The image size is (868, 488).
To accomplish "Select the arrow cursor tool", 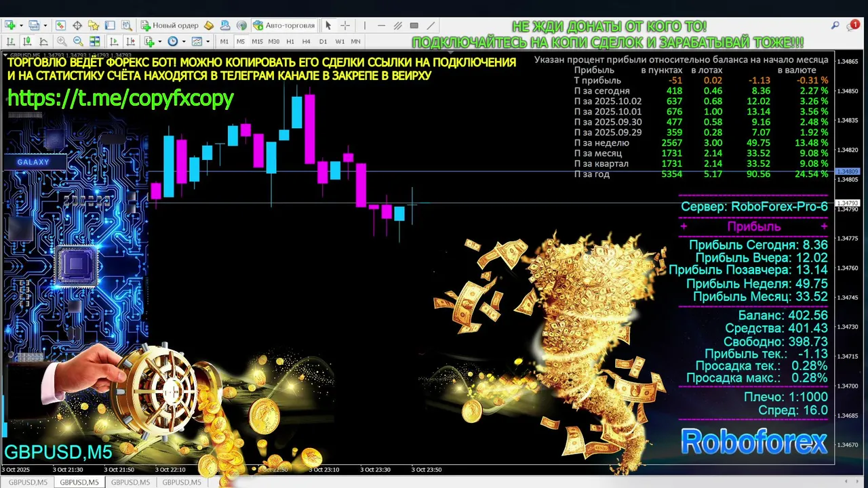I will coord(328,25).
